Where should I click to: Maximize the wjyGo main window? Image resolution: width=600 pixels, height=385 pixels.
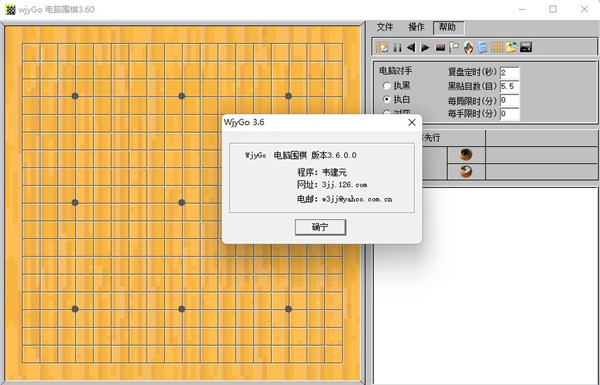pyautogui.click(x=553, y=9)
